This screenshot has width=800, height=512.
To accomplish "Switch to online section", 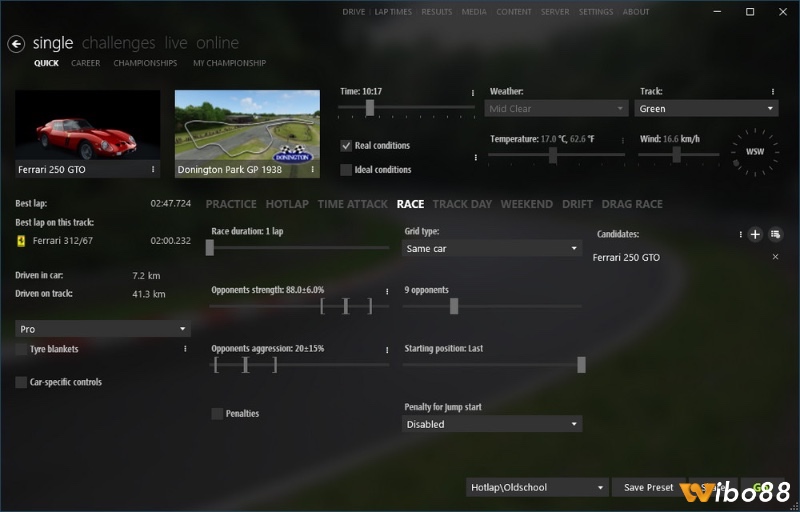I will [217, 43].
